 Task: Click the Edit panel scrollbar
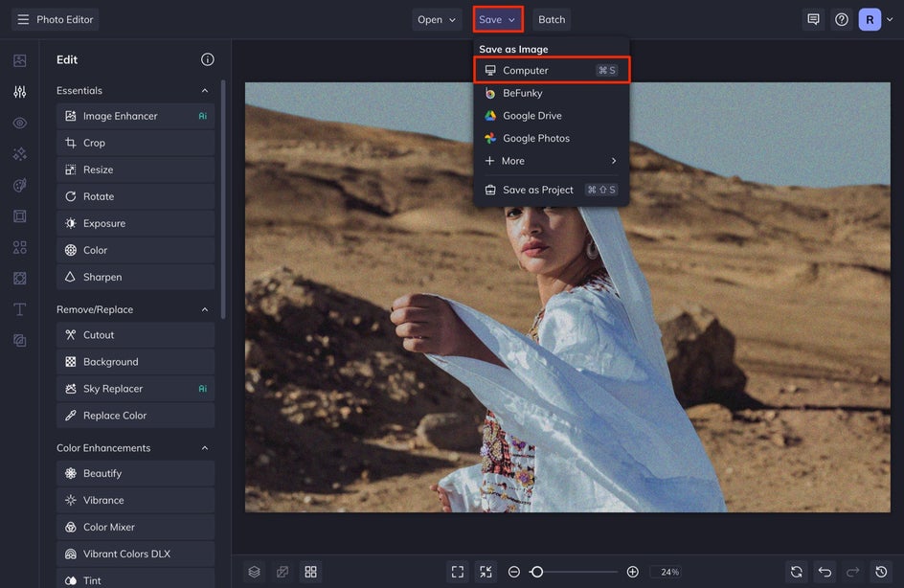pyautogui.click(x=223, y=199)
